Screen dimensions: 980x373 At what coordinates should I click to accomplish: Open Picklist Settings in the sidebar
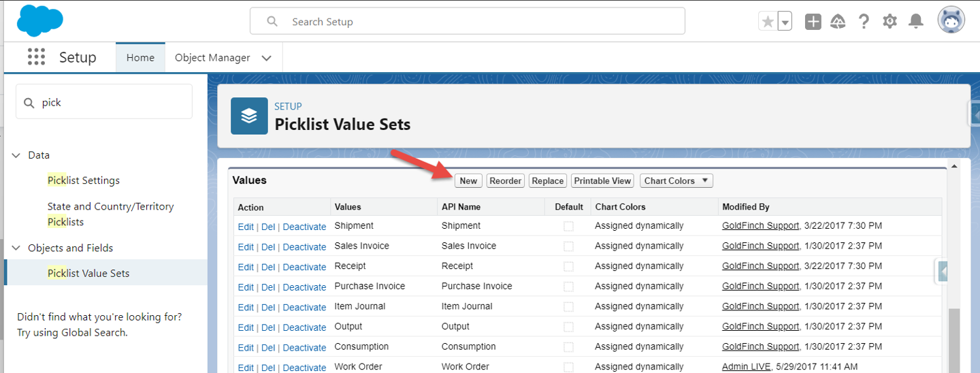[83, 180]
